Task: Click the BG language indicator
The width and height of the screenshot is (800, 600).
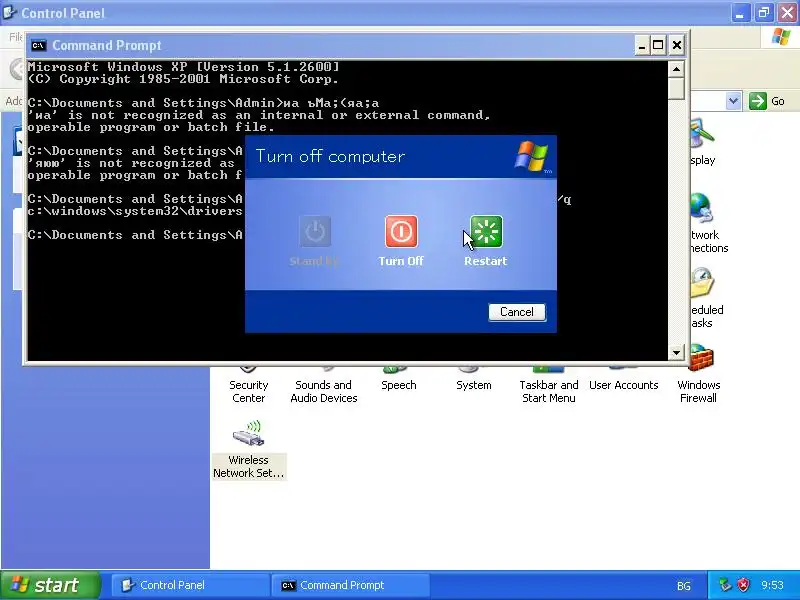Action: click(684, 586)
